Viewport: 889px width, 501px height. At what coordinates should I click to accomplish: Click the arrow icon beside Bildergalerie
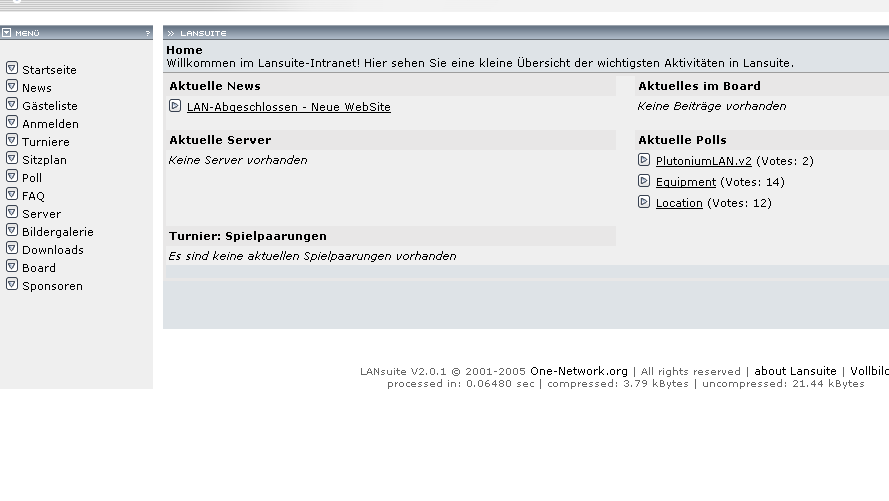tap(12, 231)
